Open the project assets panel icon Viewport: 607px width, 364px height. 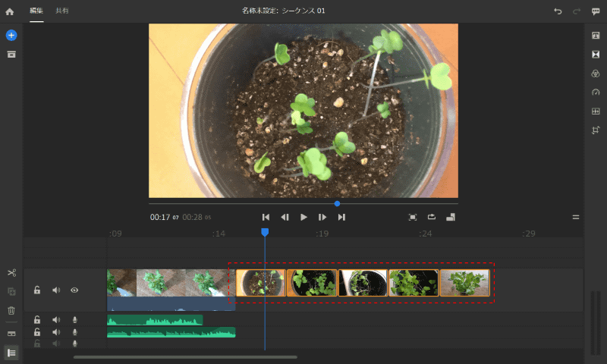coord(11,55)
